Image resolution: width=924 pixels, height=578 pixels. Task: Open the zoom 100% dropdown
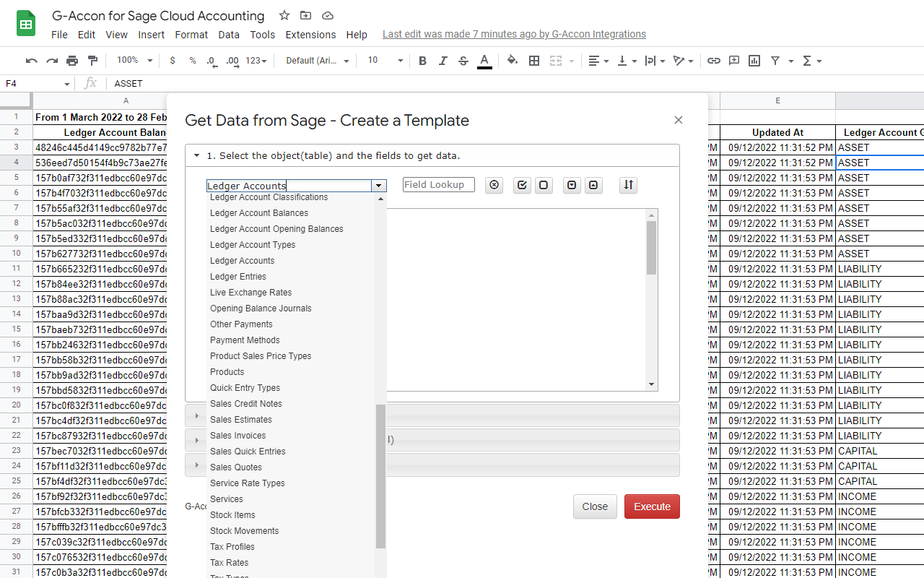[134, 61]
